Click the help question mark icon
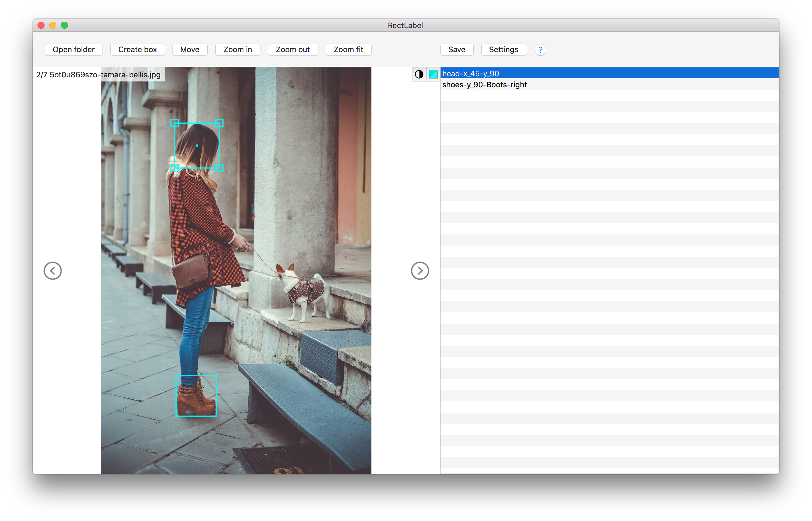This screenshot has height=521, width=812. click(x=540, y=50)
